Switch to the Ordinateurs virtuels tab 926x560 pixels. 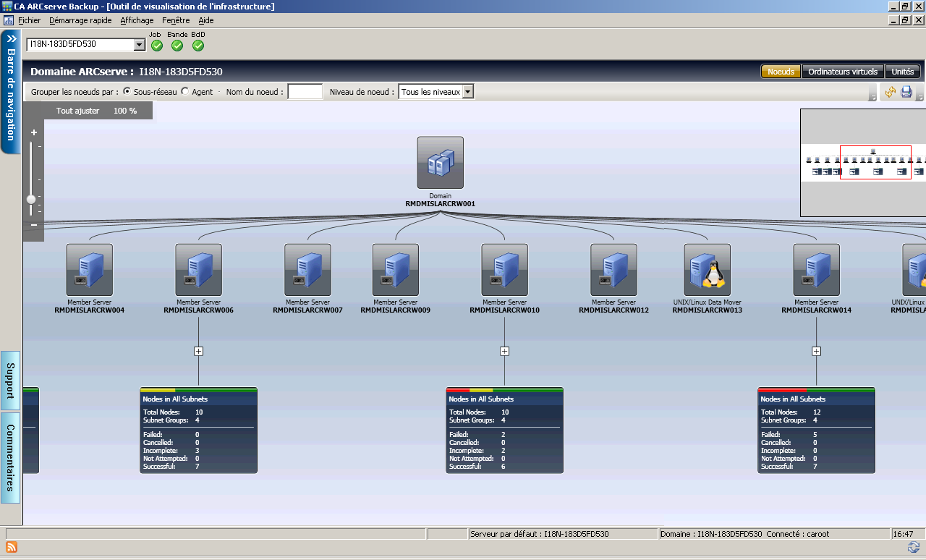[842, 72]
